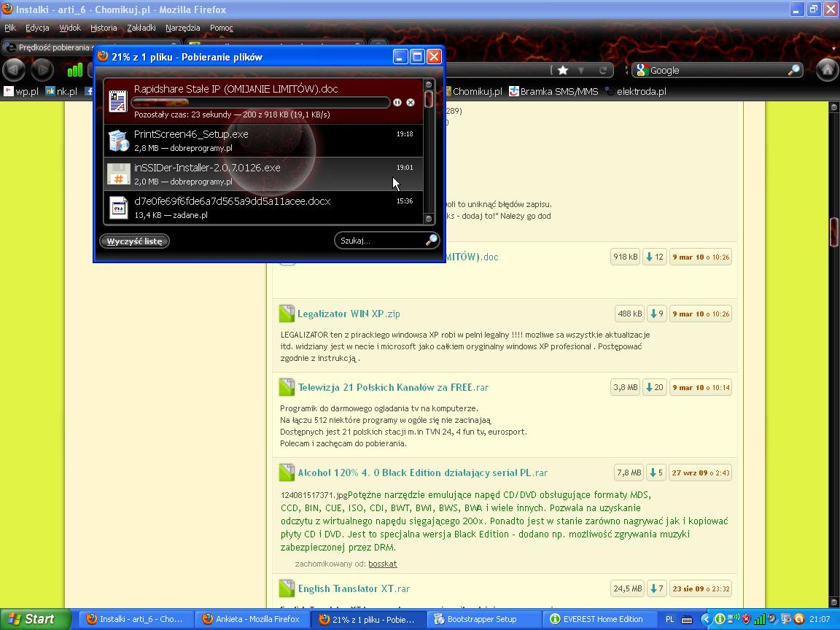The height and width of the screenshot is (630, 840).
Task: Open the Legalizator WIN XP.zip link
Action: coord(349,314)
